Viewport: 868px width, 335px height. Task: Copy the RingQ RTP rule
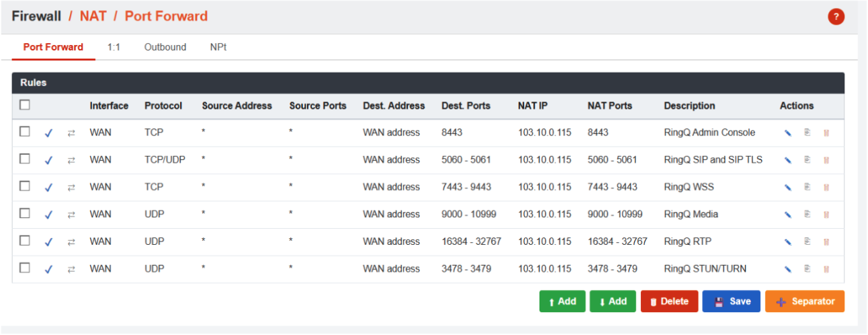tap(807, 241)
